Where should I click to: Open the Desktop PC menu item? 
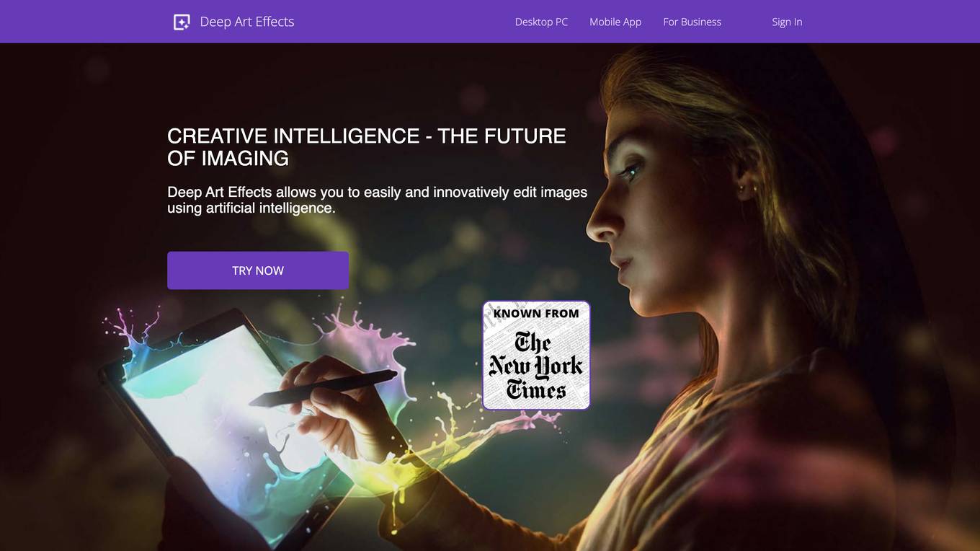point(541,22)
